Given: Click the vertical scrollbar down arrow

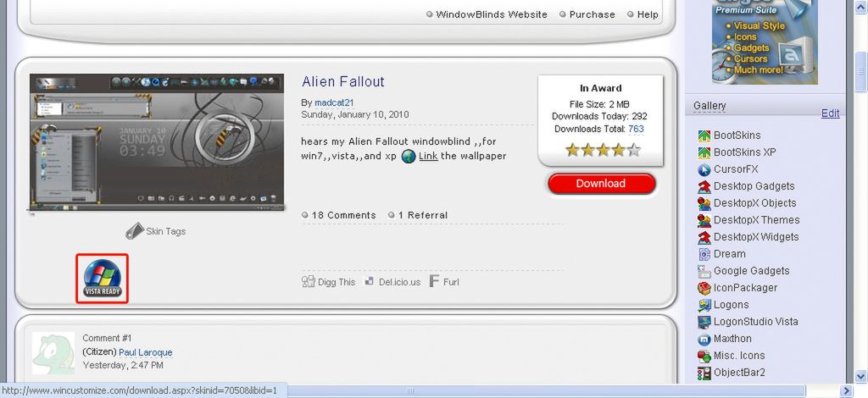Looking at the screenshot, I should click(x=861, y=376).
